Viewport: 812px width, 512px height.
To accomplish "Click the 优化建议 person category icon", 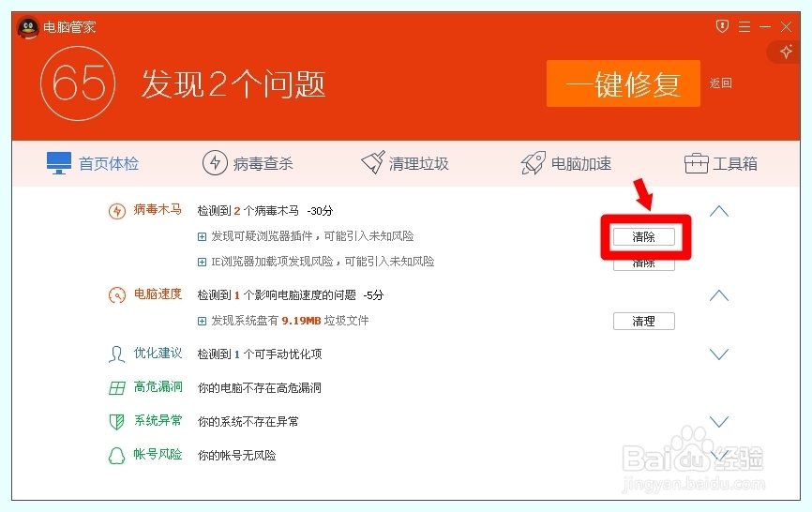I will tap(116, 354).
